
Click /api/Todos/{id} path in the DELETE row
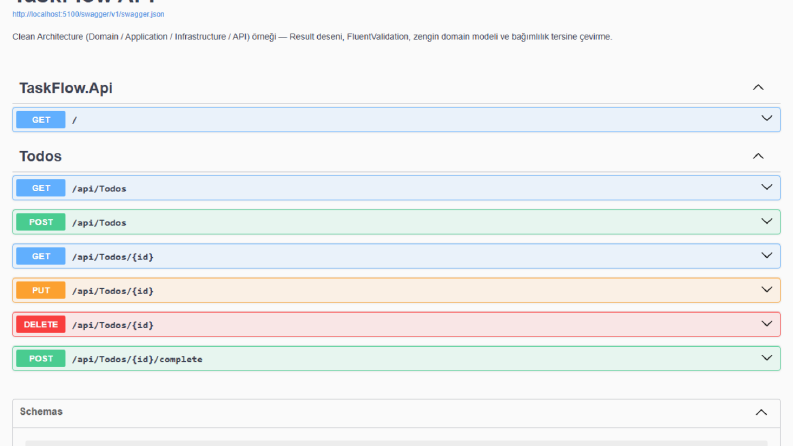(x=113, y=325)
